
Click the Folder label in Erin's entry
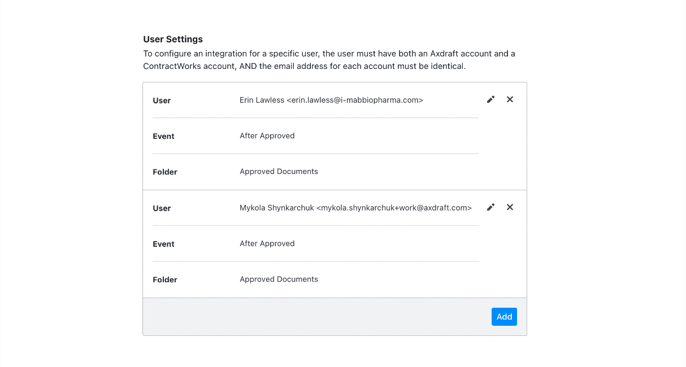(165, 172)
